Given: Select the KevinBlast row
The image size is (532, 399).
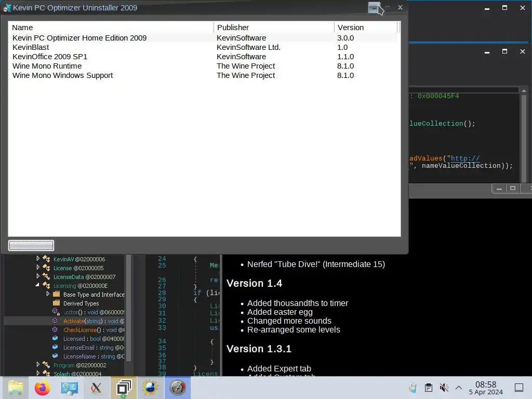Looking at the screenshot, I should [203, 47].
